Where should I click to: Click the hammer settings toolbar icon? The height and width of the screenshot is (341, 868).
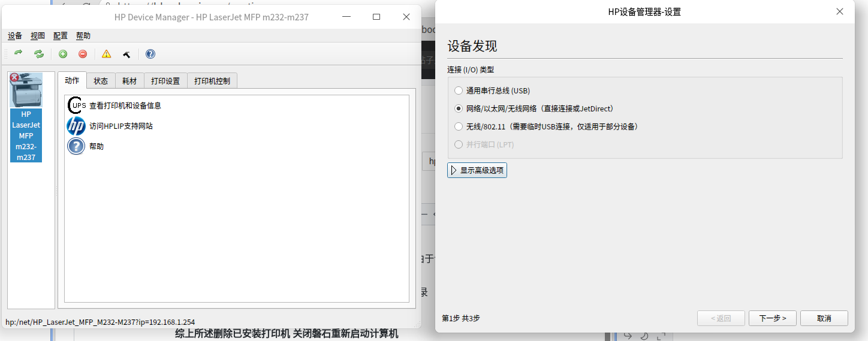pos(126,54)
